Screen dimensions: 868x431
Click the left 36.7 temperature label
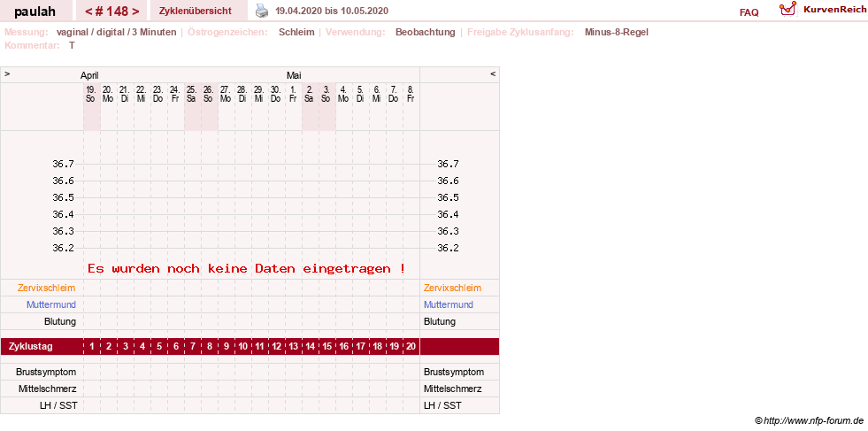coord(63,164)
